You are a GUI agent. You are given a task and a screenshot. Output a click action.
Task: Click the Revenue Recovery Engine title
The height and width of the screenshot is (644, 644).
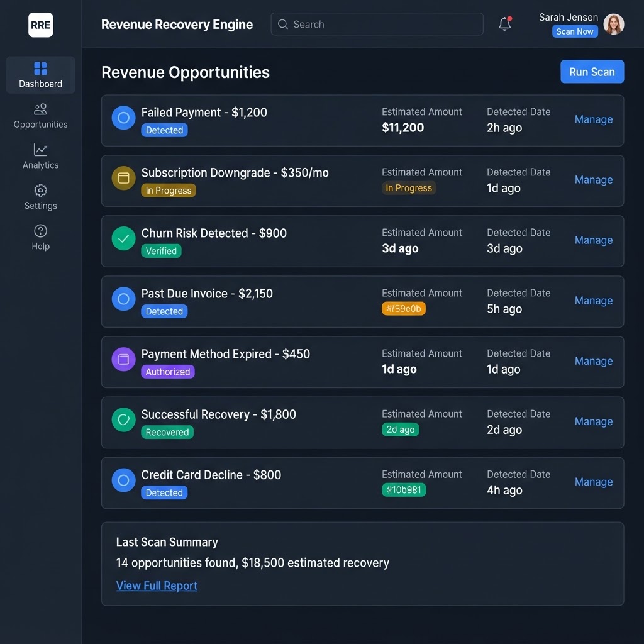tap(177, 25)
